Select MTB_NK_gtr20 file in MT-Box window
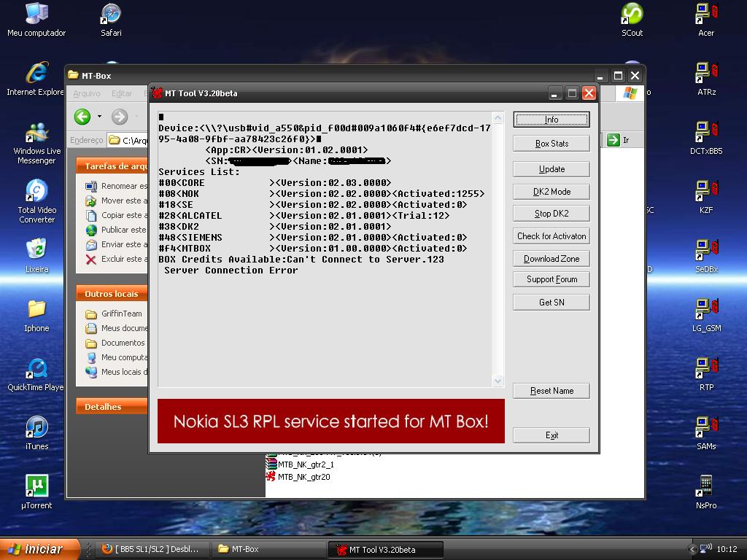747x560 pixels. (298, 477)
